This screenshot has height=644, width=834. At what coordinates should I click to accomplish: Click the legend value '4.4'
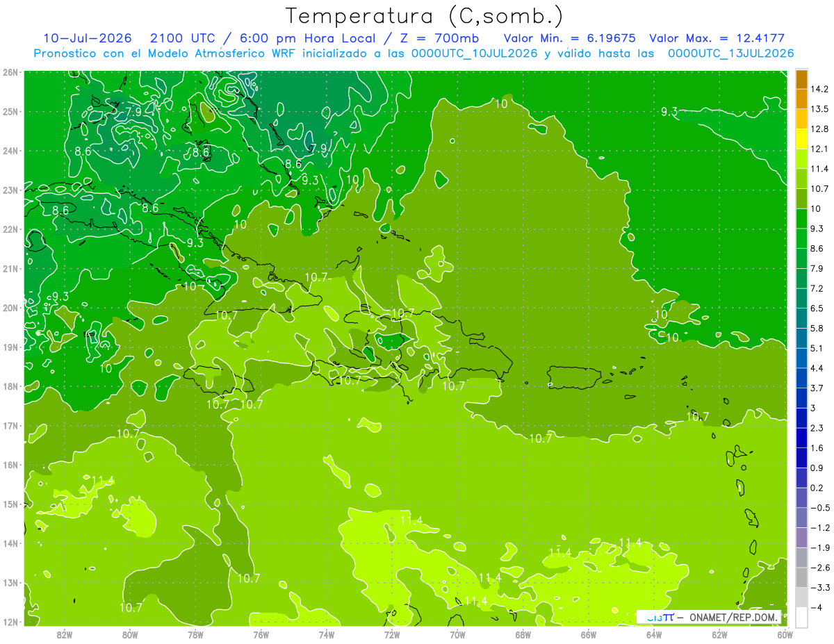pyautogui.click(x=817, y=368)
